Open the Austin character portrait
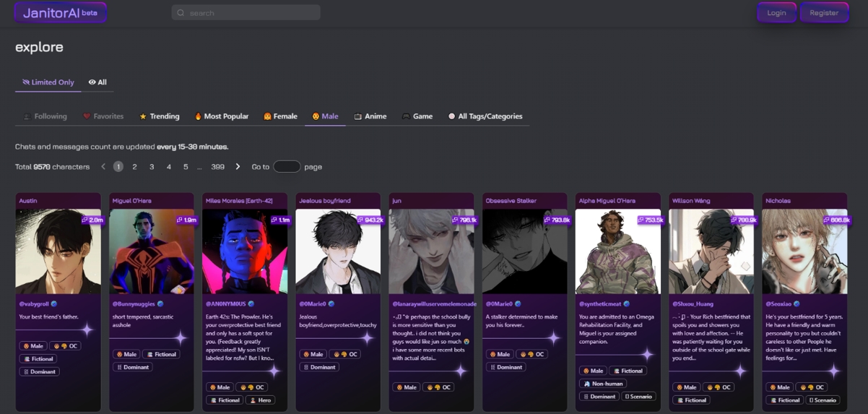Image resolution: width=868 pixels, height=414 pixels. (58, 251)
